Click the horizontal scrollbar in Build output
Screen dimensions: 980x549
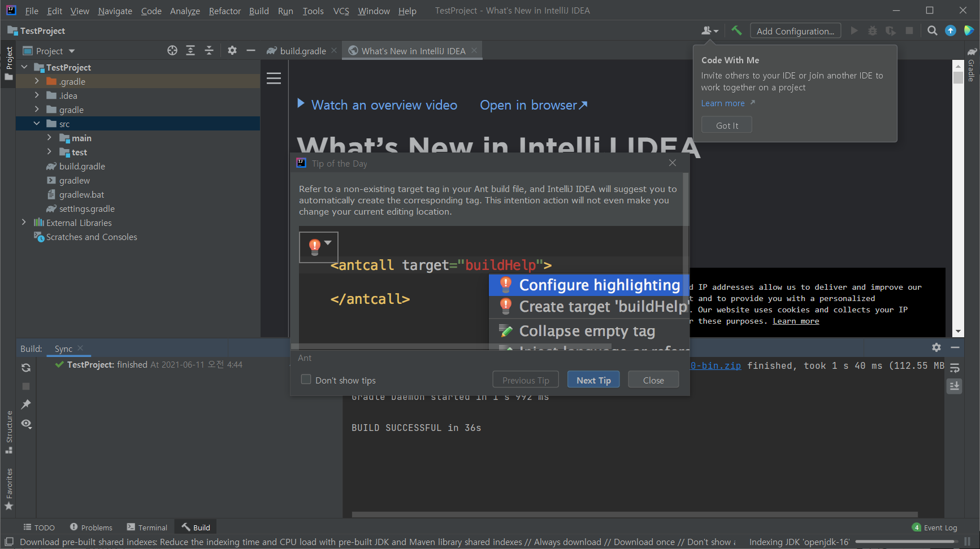tap(635, 515)
